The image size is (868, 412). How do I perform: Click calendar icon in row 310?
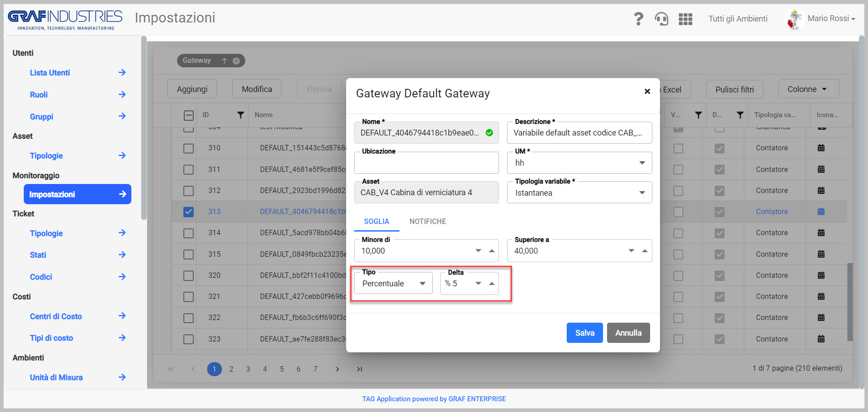tap(821, 148)
